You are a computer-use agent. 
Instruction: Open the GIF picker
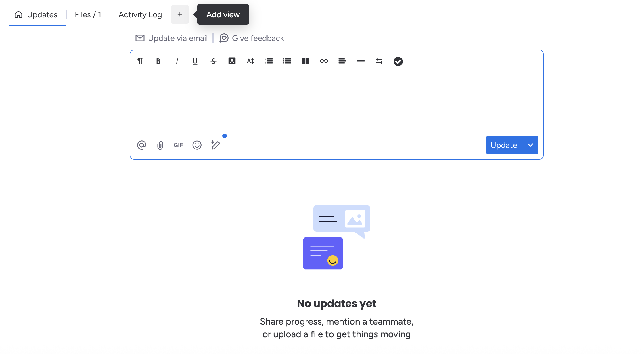pos(178,145)
